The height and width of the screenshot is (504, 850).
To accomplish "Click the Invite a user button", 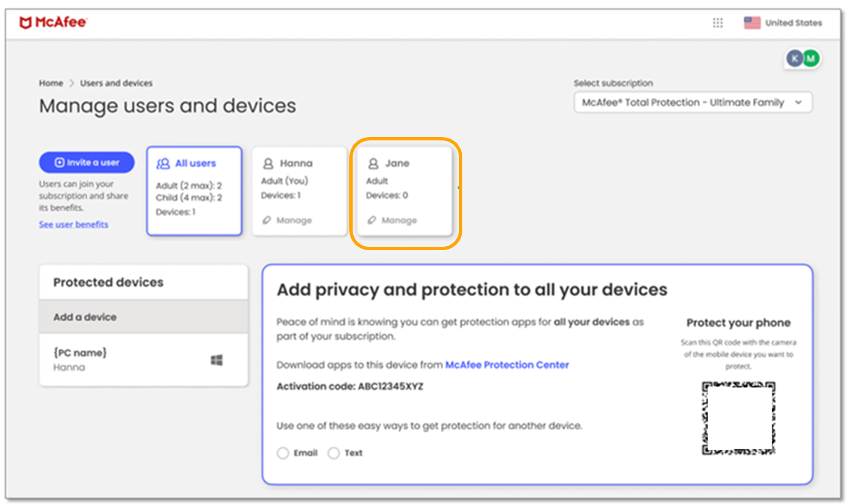I will pos(87,162).
